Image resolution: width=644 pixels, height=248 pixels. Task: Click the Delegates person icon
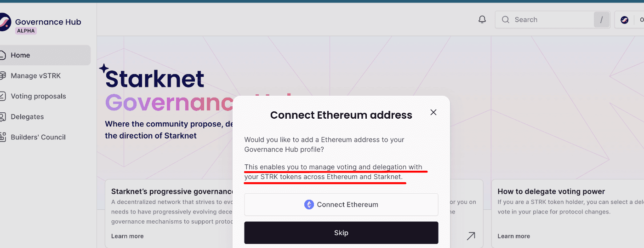[3, 116]
